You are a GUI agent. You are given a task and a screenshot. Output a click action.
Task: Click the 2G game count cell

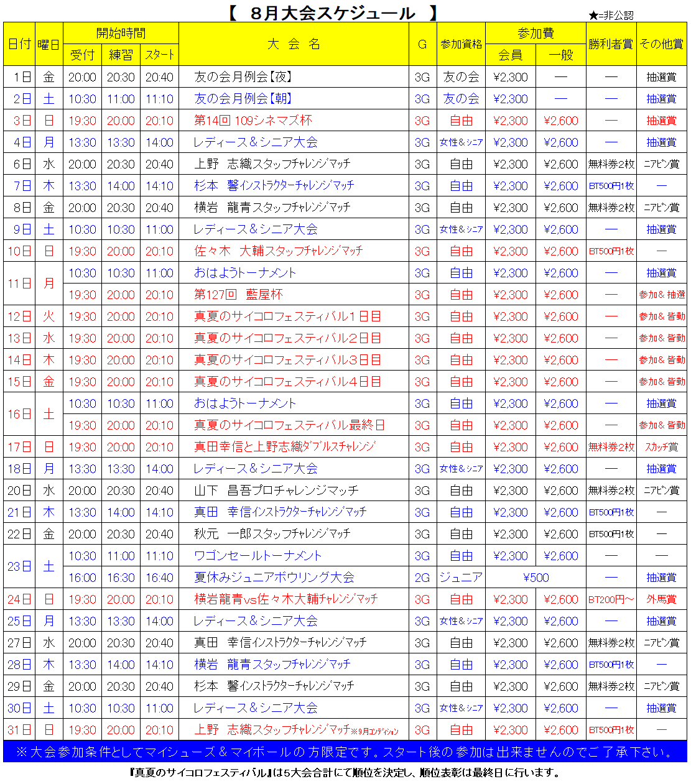pyautogui.click(x=422, y=578)
